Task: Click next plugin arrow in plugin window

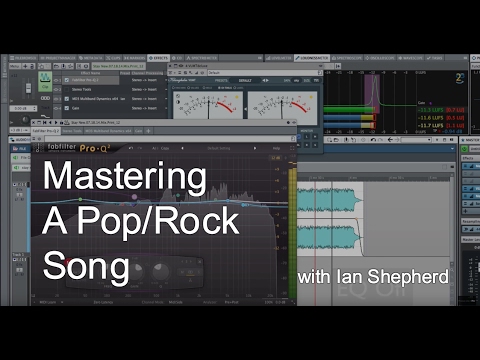Action: coord(56,123)
